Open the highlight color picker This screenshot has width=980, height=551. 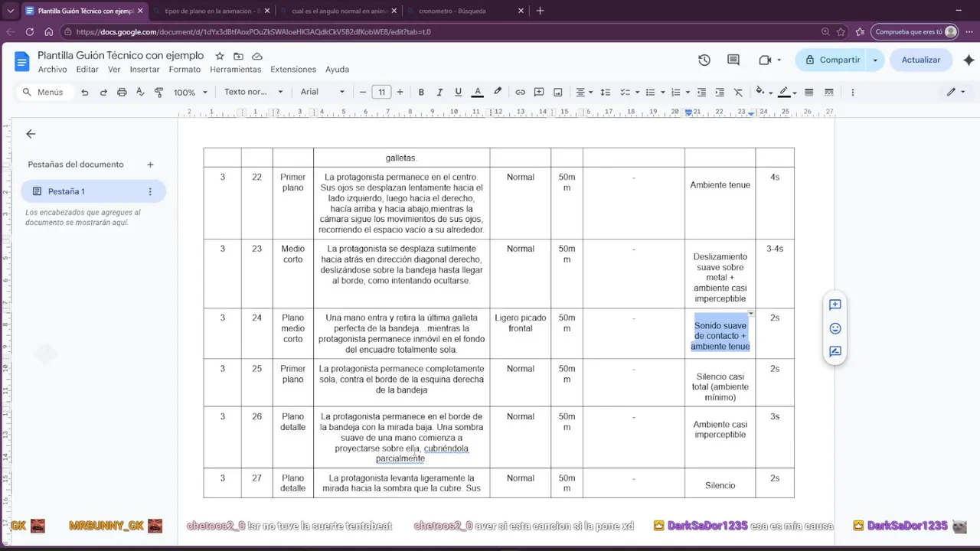(x=498, y=92)
